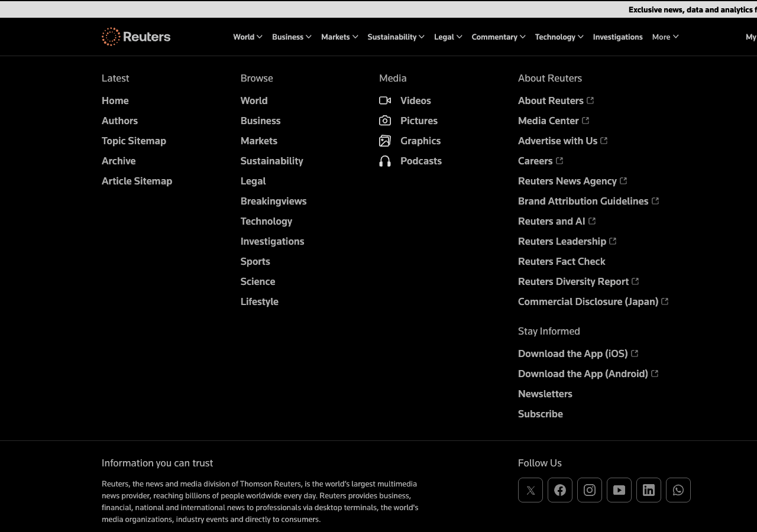Open the Reuters Fact Check link
Screen dimensions: 757x532
pos(562,261)
